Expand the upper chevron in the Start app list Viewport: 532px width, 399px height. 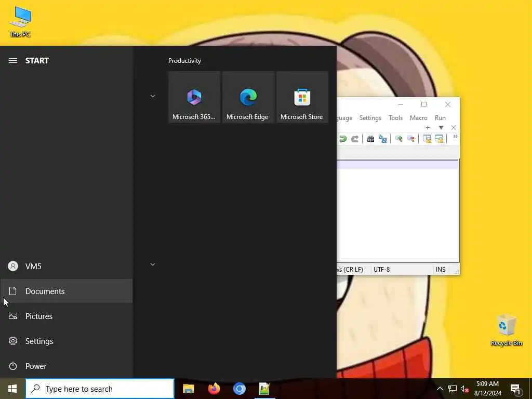[x=153, y=96]
